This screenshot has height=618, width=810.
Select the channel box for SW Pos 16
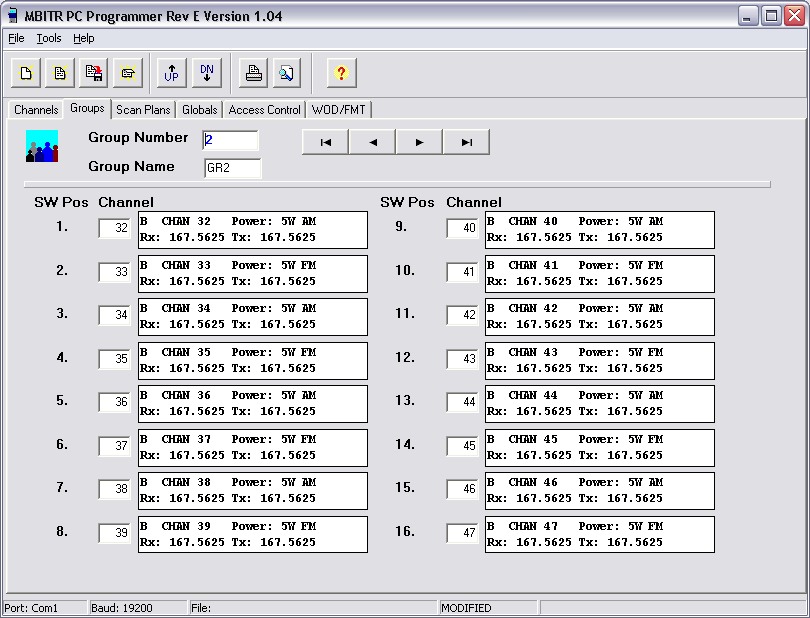[463, 533]
